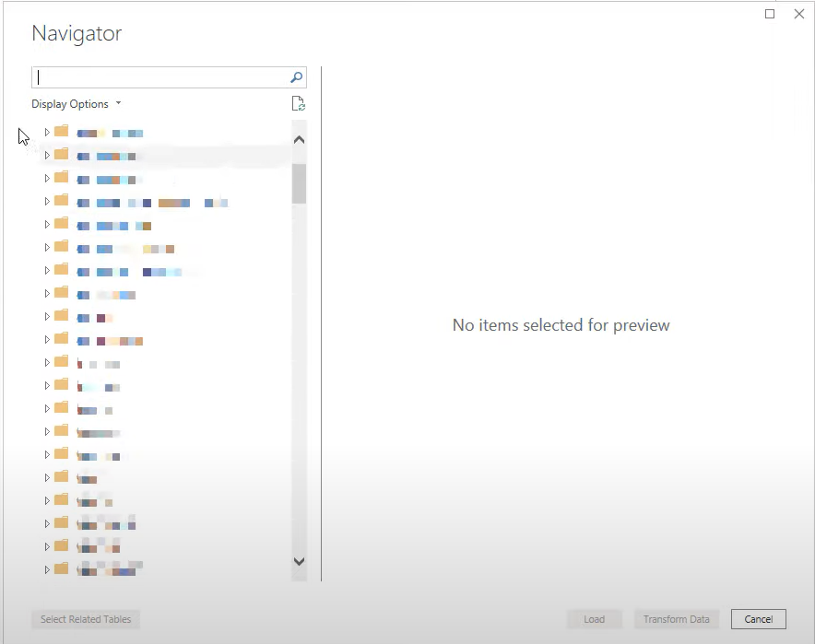Close the Navigator dialog with X

pyautogui.click(x=799, y=14)
